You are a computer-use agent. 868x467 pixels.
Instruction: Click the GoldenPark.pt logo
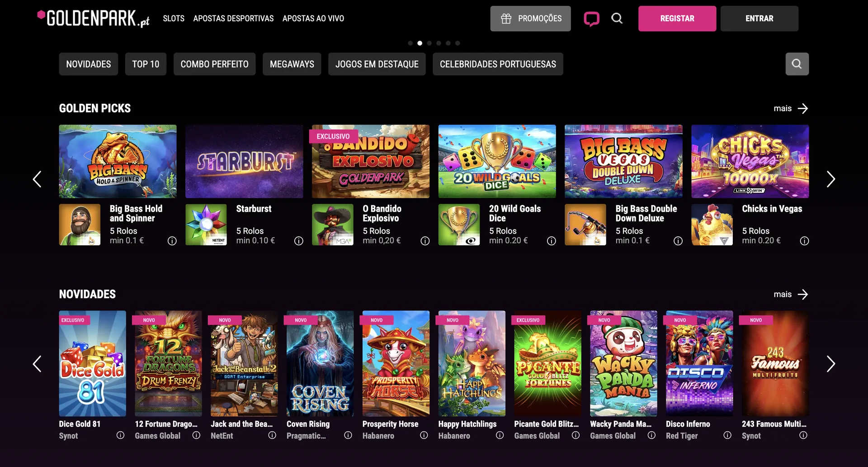click(93, 19)
